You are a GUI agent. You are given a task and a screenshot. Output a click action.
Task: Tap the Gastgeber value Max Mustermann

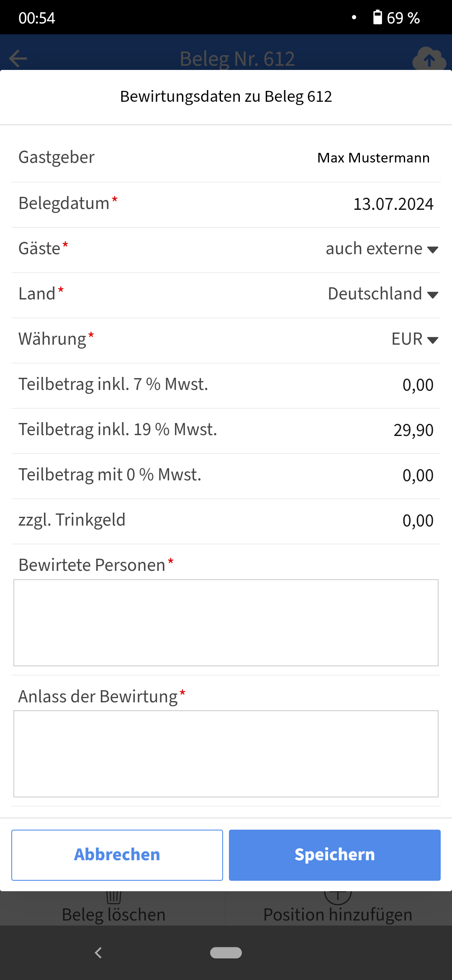coord(373,158)
